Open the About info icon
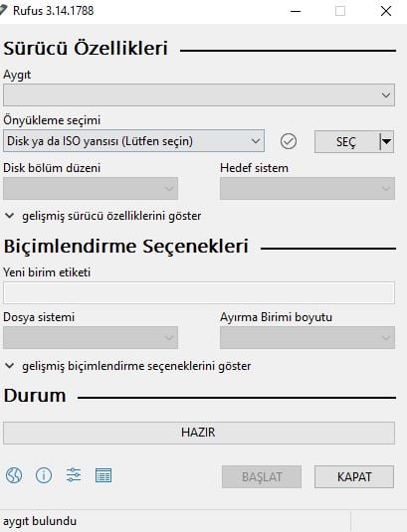This screenshot has height=532, width=407. (x=44, y=475)
